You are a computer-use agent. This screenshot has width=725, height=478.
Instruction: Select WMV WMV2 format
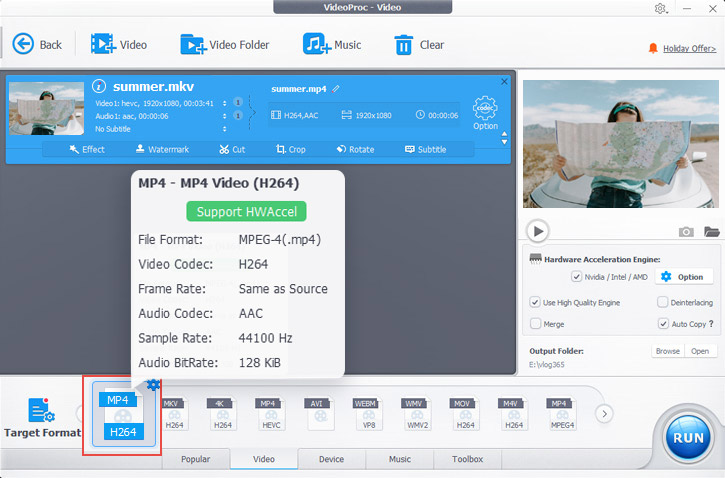[x=417, y=414]
